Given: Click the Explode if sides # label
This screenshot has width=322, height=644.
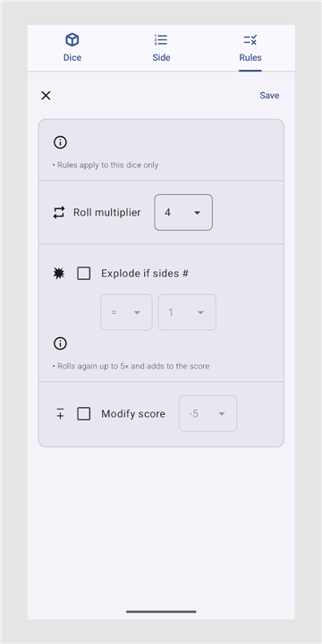Looking at the screenshot, I should (145, 274).
